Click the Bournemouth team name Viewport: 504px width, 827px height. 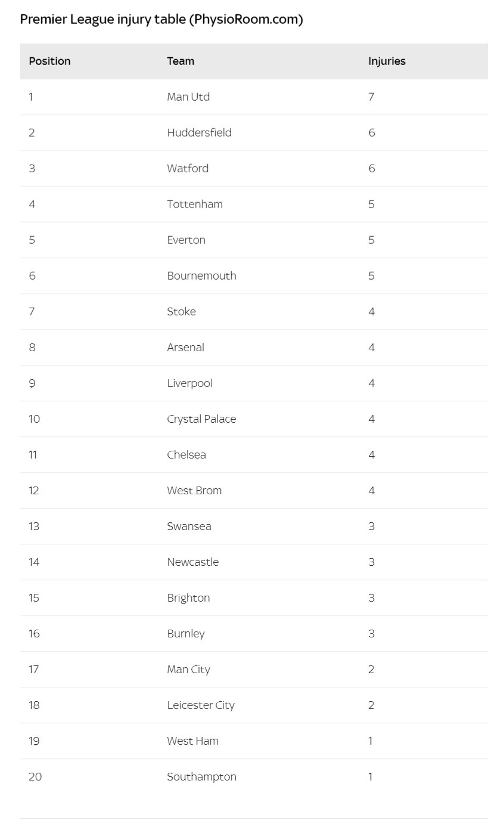tap(201, 276)
